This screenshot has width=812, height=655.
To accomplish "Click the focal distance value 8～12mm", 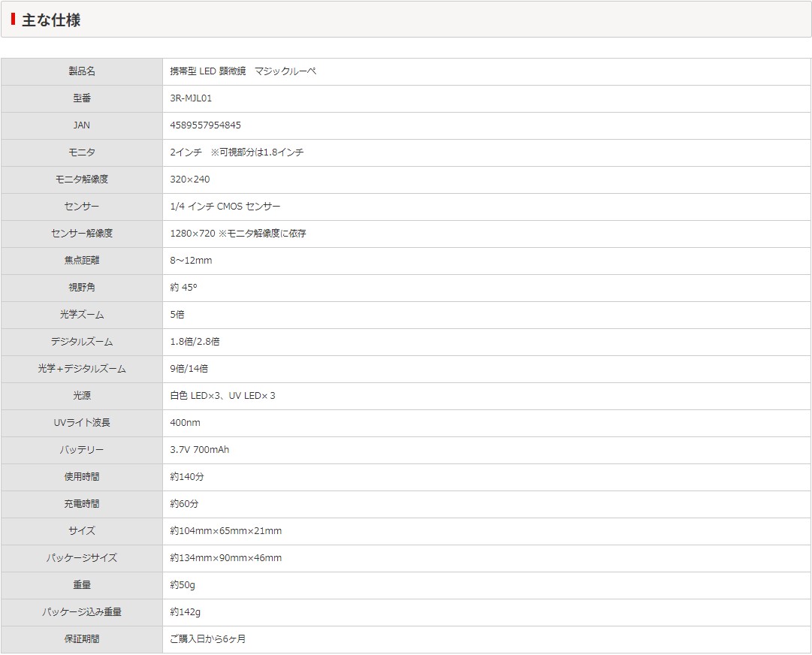I will pos(191,261).
